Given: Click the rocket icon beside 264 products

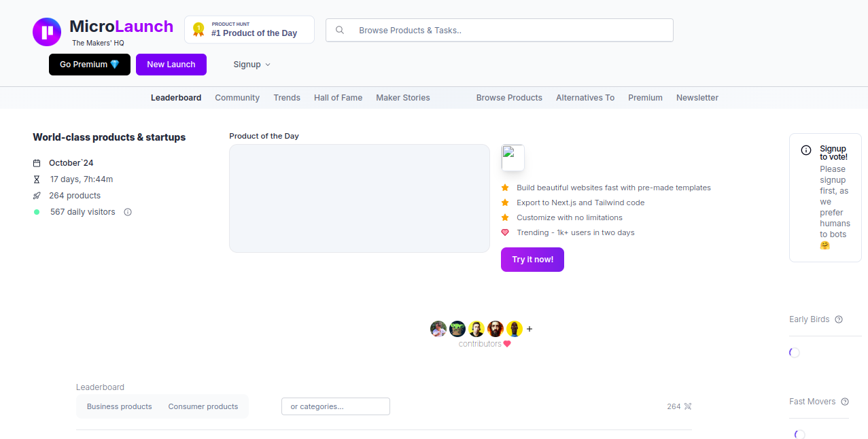Looking at the screenshot, I should (x=37, y=196).
